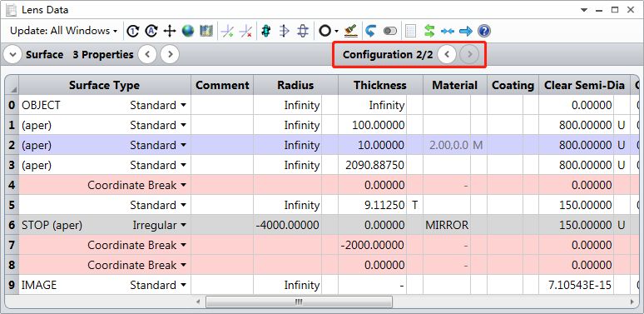Open the Lens Data window menu arrow
This screenshot has height=314, width=644.
[584, 10]
